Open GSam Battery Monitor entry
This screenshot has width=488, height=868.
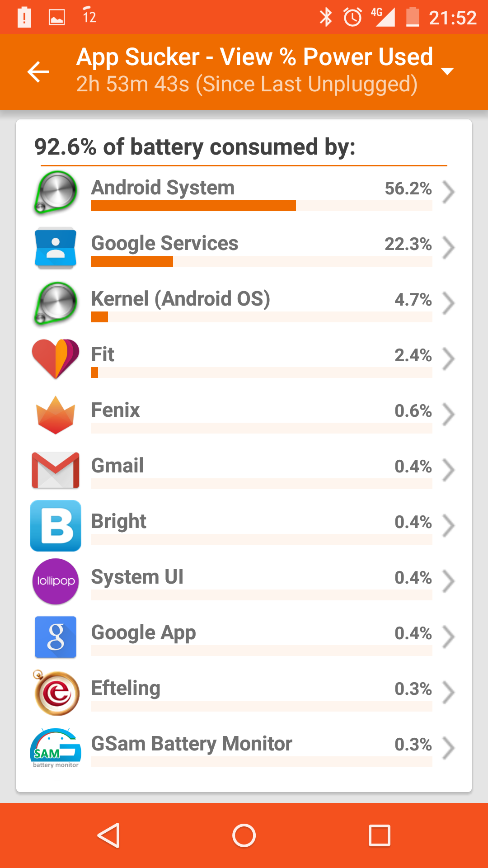coord(192,744)
